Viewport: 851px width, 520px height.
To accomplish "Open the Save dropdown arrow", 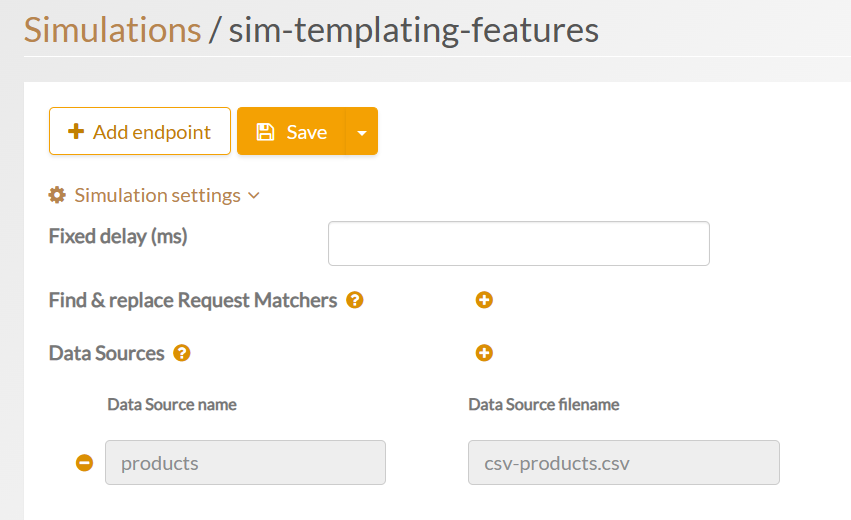I will click(361, 132).
